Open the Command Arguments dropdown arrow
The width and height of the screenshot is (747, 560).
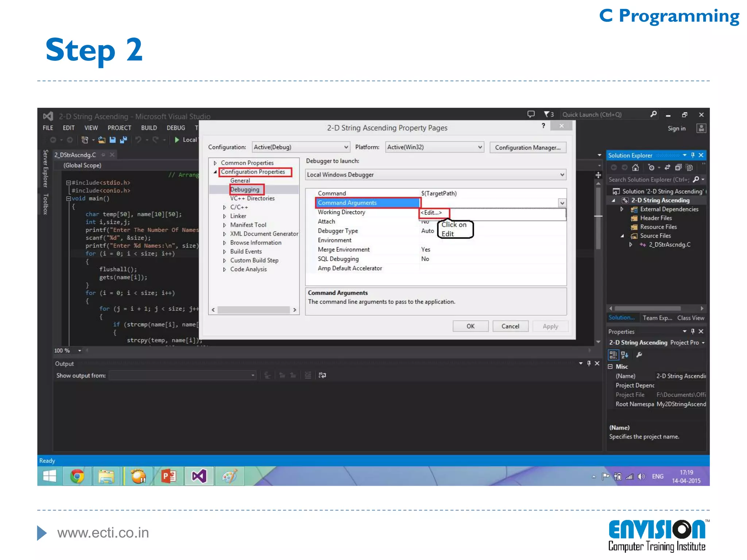[562, 203]
